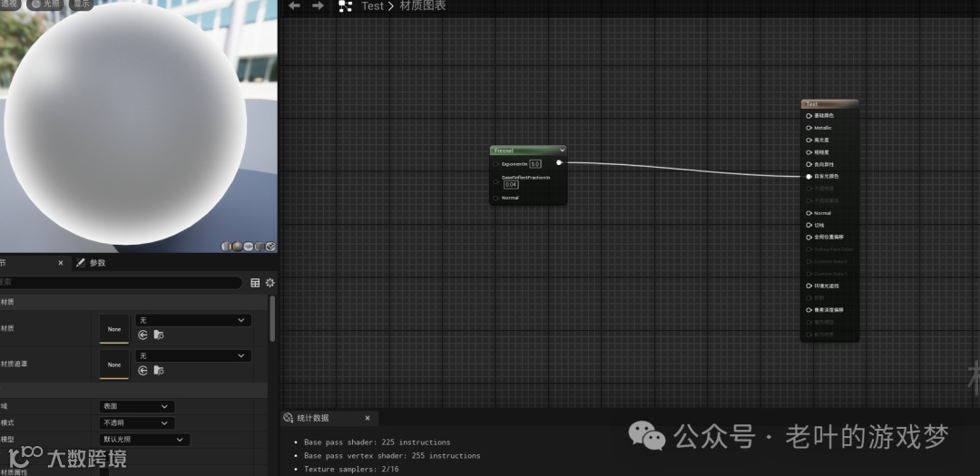This screenshot has width=980, height=476.
Task: Click the property matrix grid icon
Action: coord(255,283)
